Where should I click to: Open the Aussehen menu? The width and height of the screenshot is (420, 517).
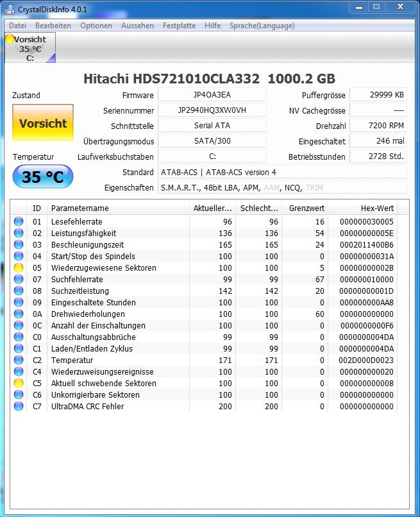click(137, 26)
